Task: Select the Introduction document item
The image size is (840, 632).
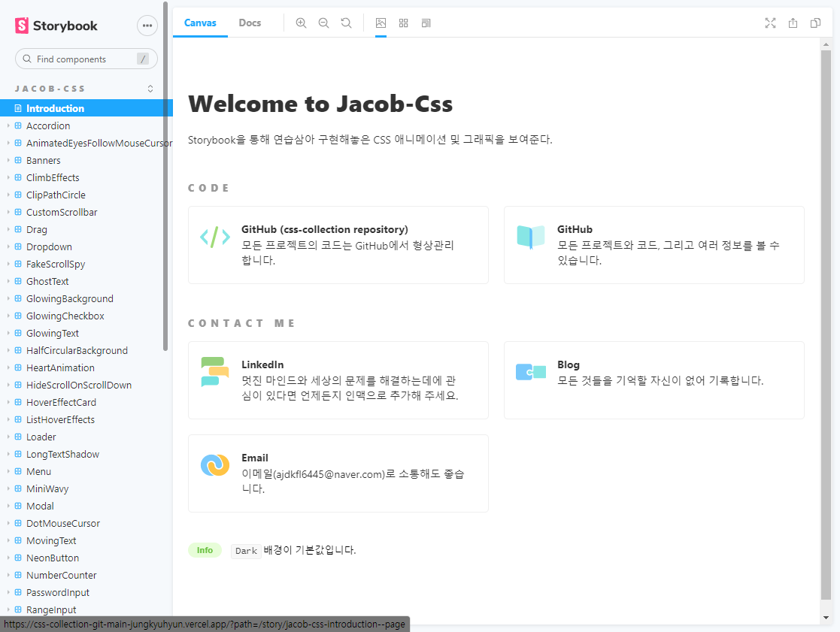Action: [x=86, y=108]
